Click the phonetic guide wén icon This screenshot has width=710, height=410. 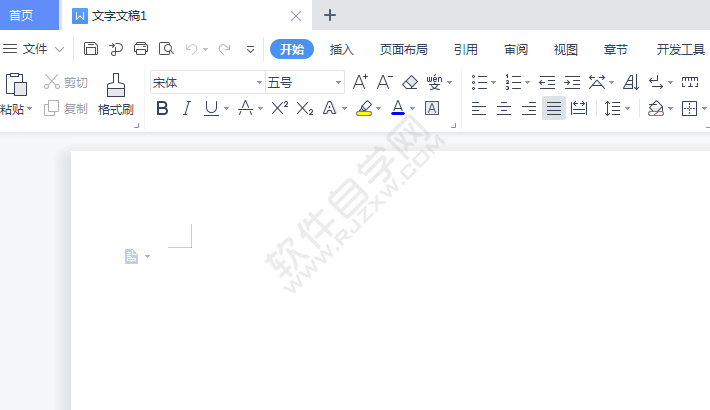point(434,82)
